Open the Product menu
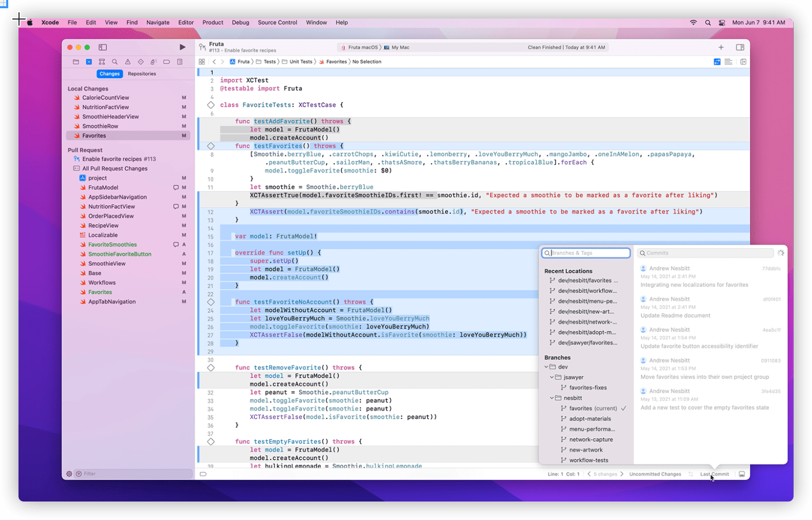Image resolution: width=812 pixels, height=520 pixels. point(213,23)
